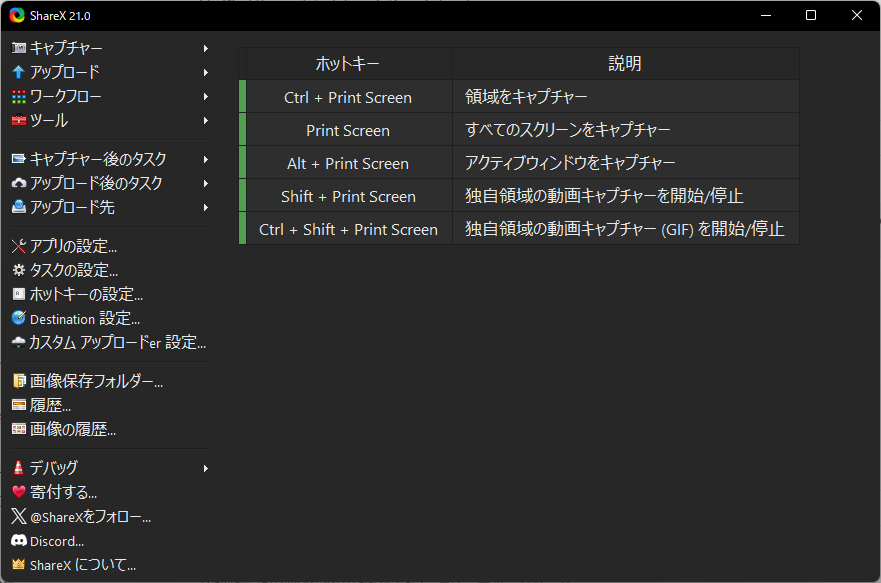Viewport: 881px width, 583px height.
Task: Click the アップロード後のタスク cloud icon
Action: 19,184
